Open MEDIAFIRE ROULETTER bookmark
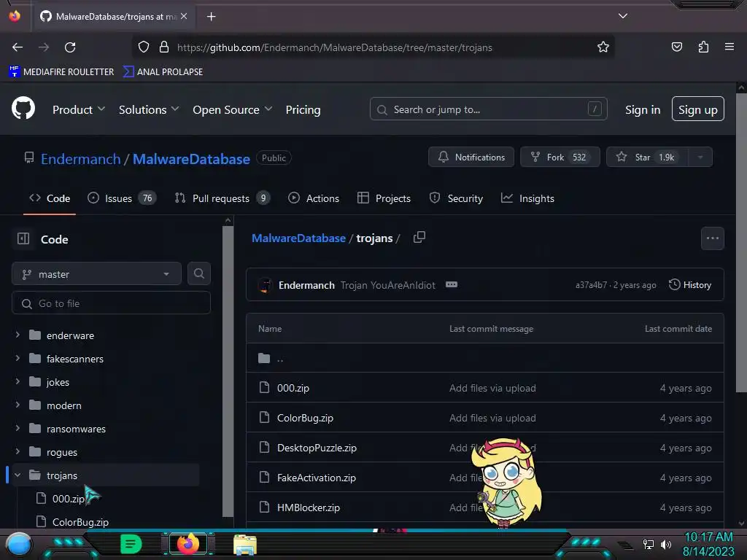This screenshot has width=747, height=560. (x=61, y=71)
